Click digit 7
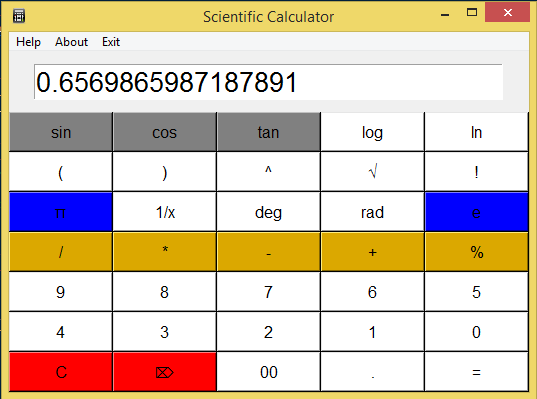This screenshot has height=399, width=537. 268,292
